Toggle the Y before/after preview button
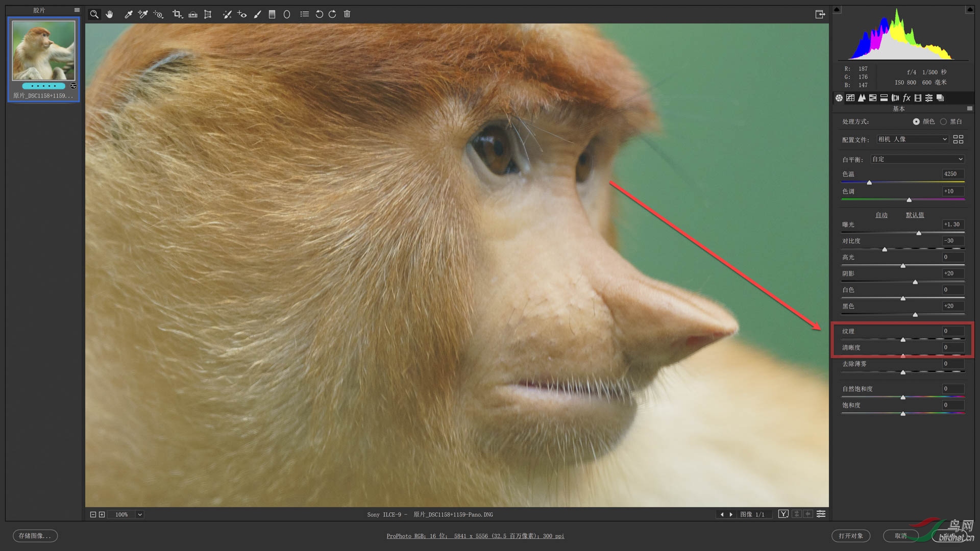The image size is (980, 551). pos(783,514)
